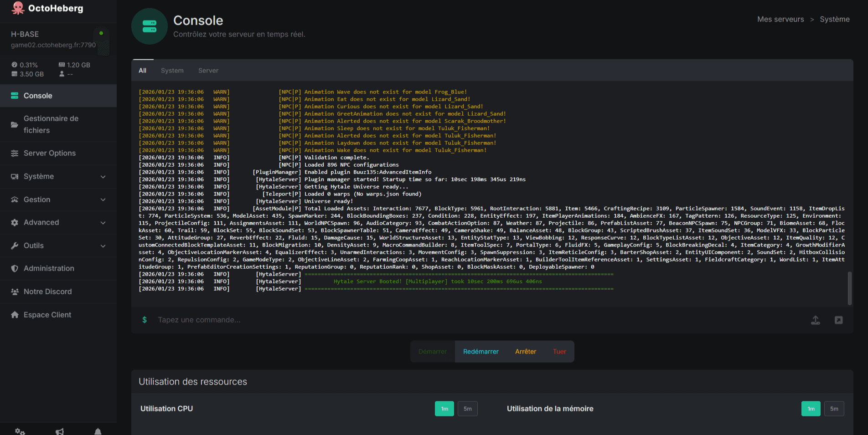Click the folder icon for Gestionnaire de fichiers
The width and height of the screenshot is (868, 435).
[15, 124]
